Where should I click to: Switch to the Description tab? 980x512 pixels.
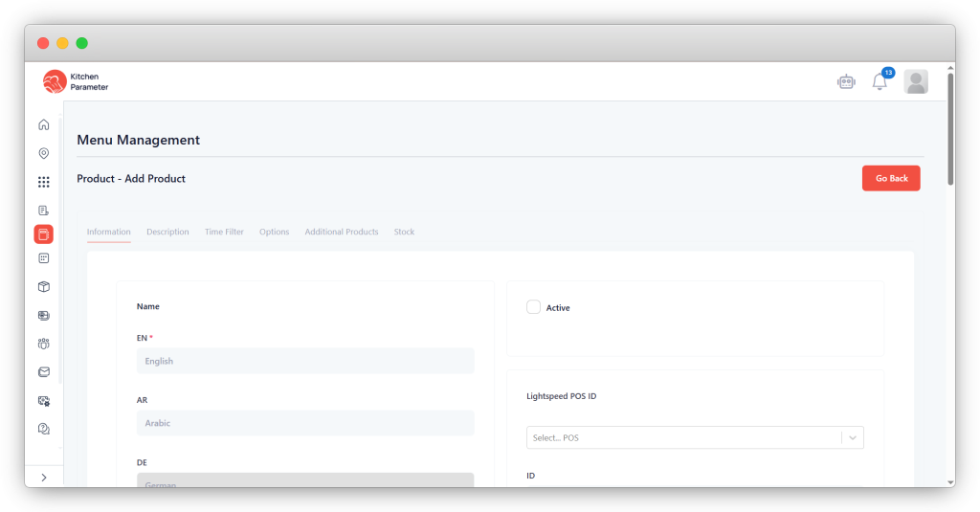click(167, 232)
